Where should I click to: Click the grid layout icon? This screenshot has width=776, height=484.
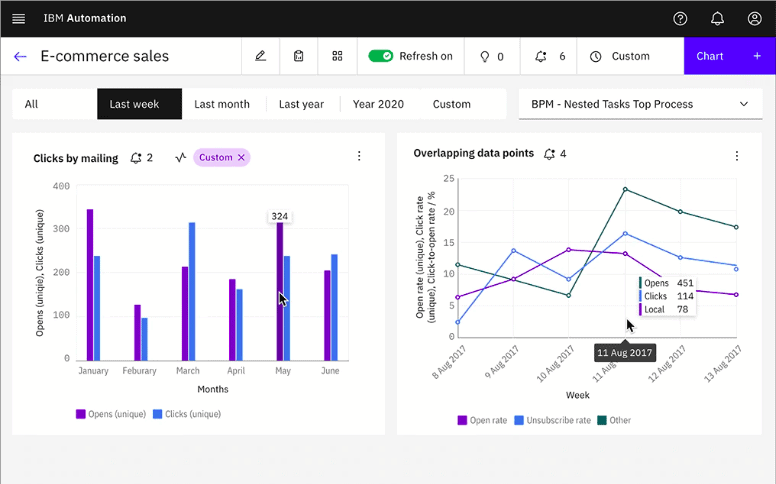click(337, 56)
